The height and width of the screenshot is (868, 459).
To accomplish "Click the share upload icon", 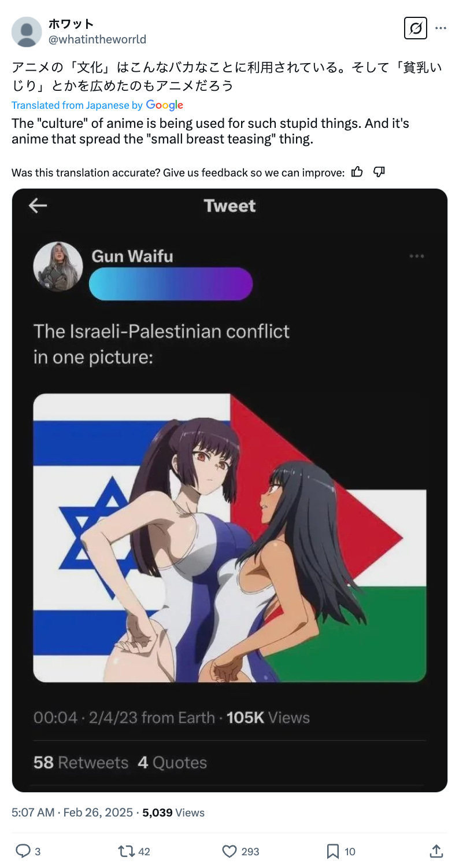I will [436, 851].
